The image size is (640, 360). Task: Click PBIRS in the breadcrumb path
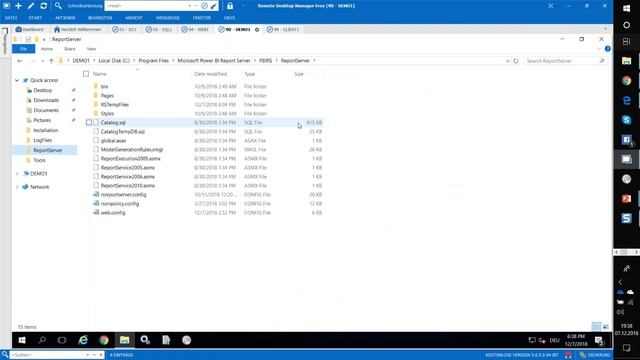265,60
